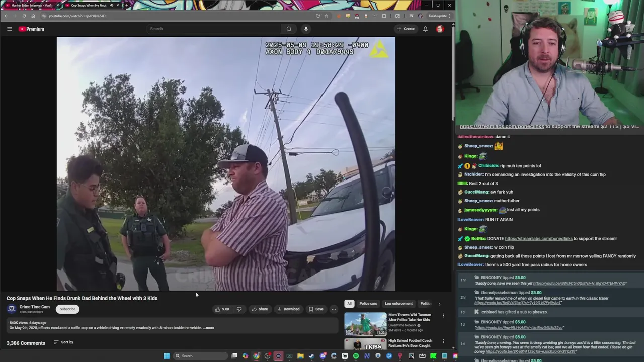Save the video to a playlist

tap(316, 309)
